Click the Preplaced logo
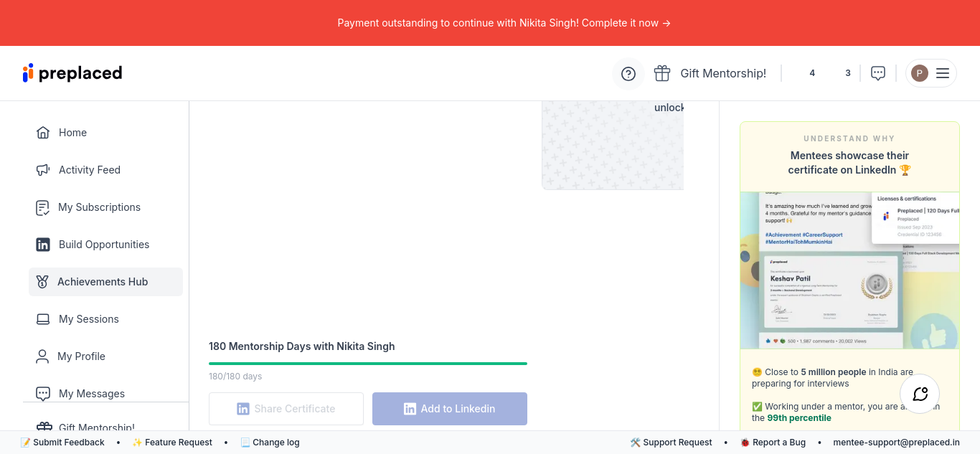 click(x=72, y=73)
